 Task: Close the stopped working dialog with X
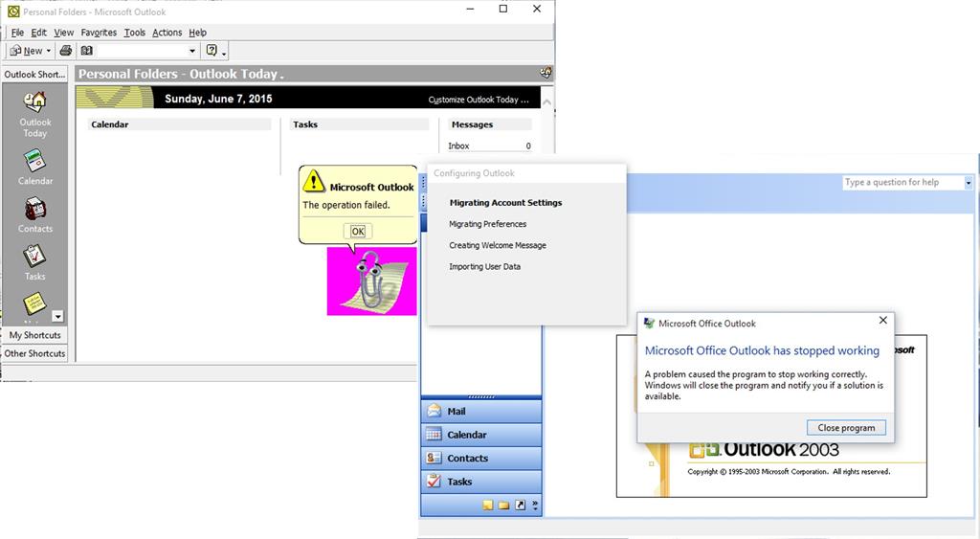pos(882,320)
